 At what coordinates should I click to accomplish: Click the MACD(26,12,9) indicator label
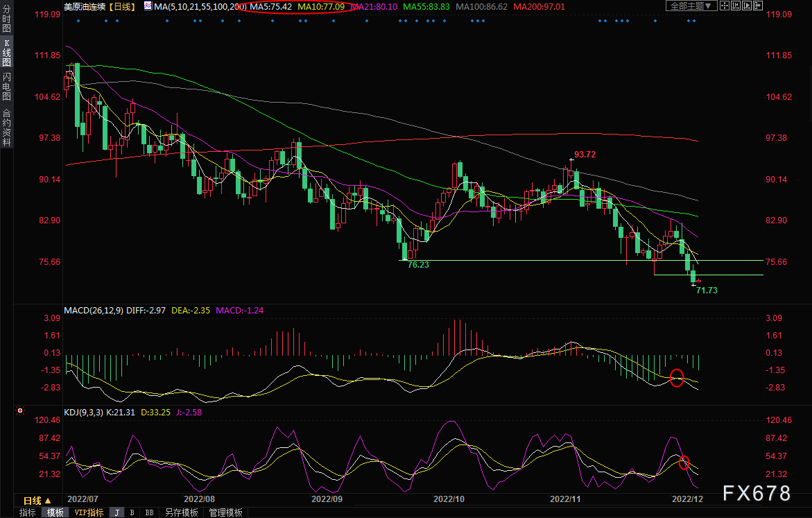click(x=94, y=310)
